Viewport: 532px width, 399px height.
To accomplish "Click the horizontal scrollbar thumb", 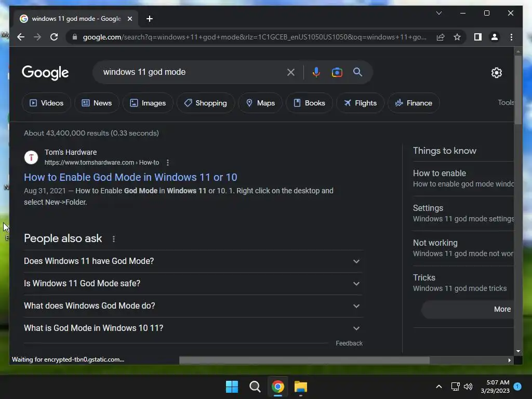I will tap(304, 361).
